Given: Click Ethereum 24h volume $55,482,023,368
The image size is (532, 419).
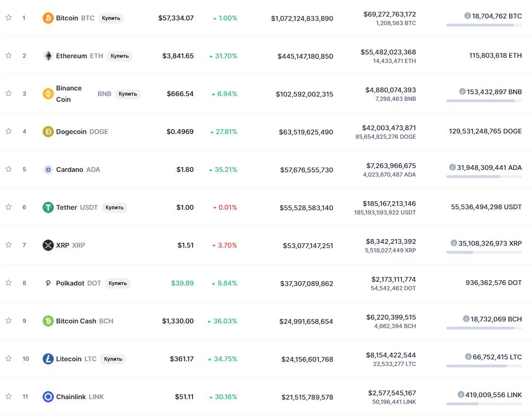Looking at the screenshot, I should [388, 52].
